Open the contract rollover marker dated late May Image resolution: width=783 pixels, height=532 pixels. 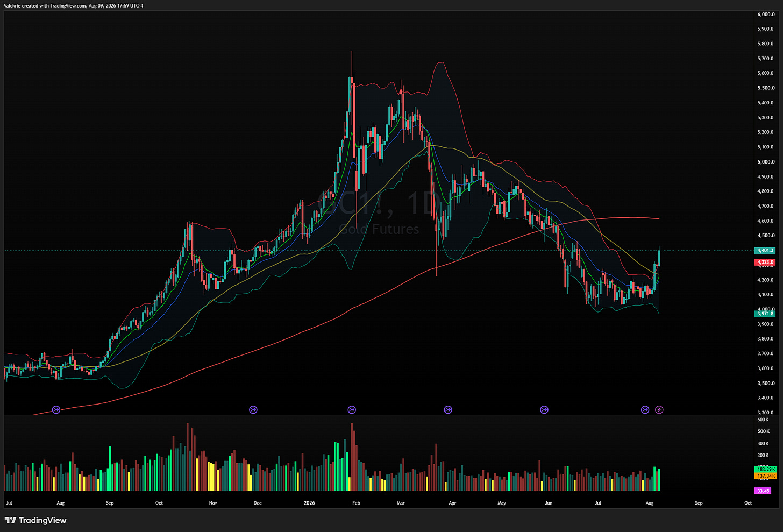[544, 410]
